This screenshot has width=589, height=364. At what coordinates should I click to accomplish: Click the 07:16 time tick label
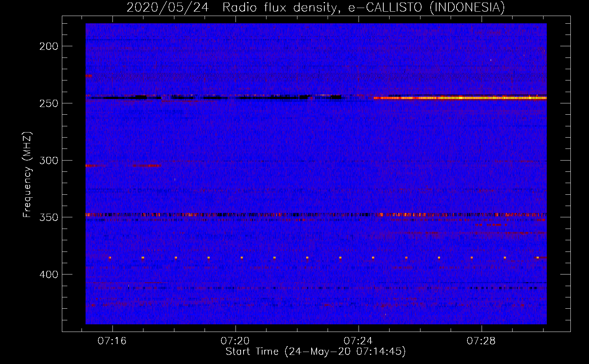pos(112,341)
